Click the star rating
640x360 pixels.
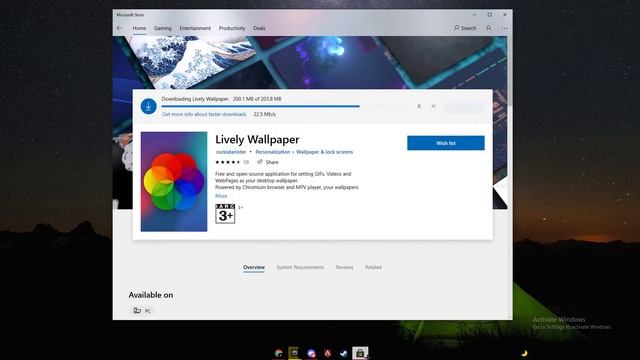pyautogui.click(x=228, y=162)
